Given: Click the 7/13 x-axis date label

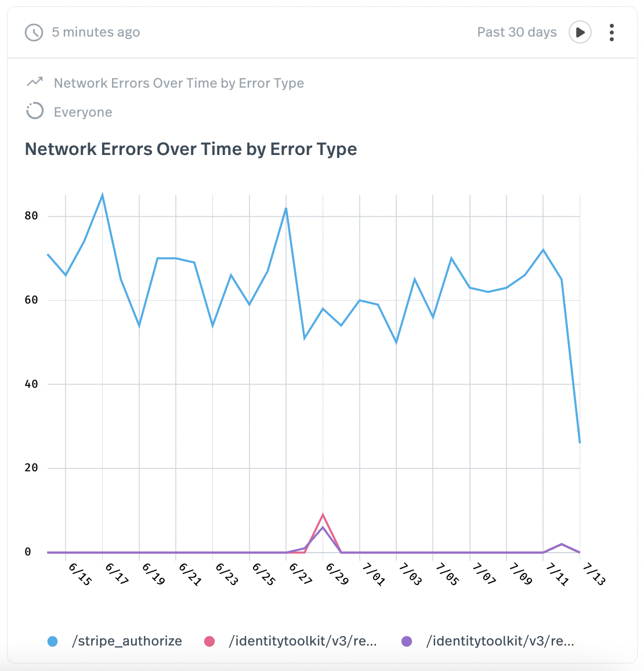Looking at the screenshot, I should [593, 573].
